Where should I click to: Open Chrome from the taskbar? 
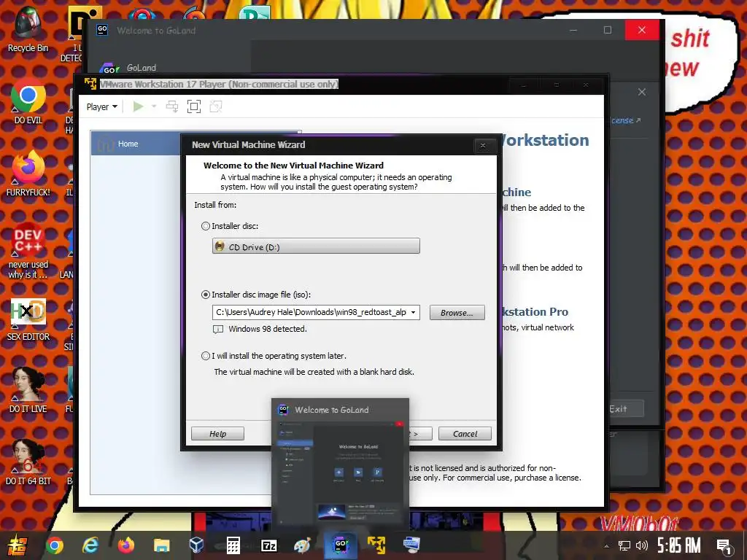54,545
